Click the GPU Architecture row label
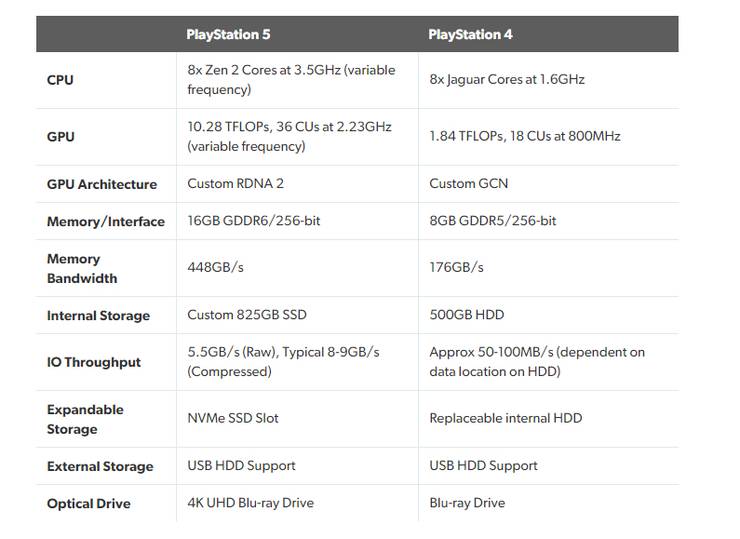 click(102, 184)
